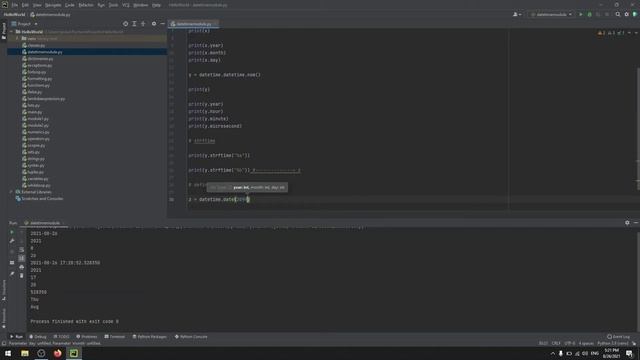Click the HelloWorld breadcrumb in navigation bar
This screenshot has width=640, height=360.
tap(15, 14)
